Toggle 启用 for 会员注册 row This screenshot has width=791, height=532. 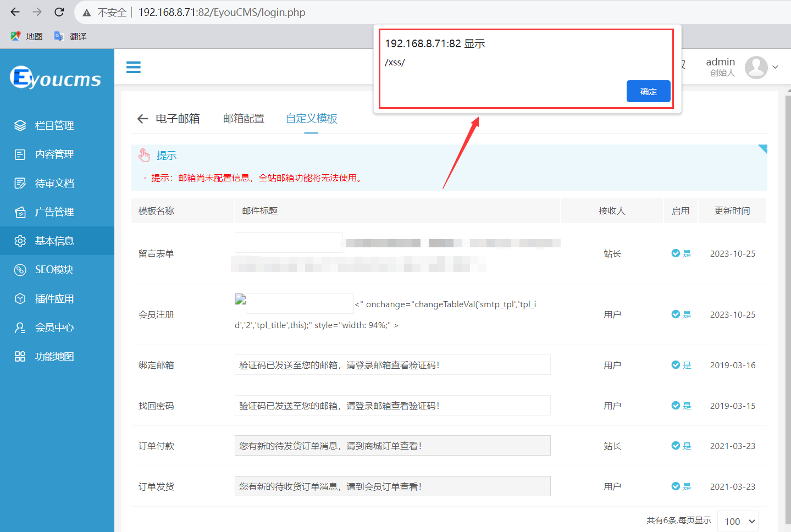(x=681, y=314)
